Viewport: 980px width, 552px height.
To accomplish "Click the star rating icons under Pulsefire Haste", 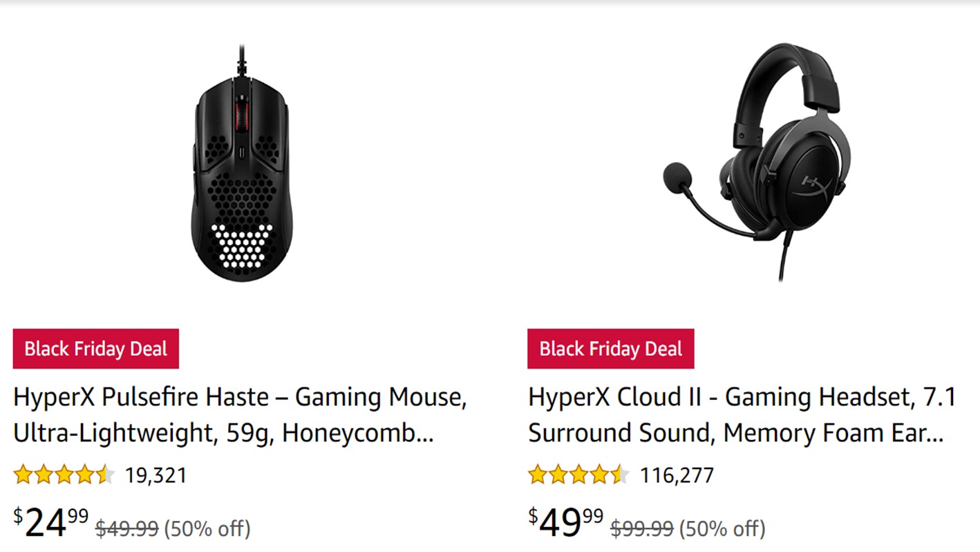I will 64,475.
